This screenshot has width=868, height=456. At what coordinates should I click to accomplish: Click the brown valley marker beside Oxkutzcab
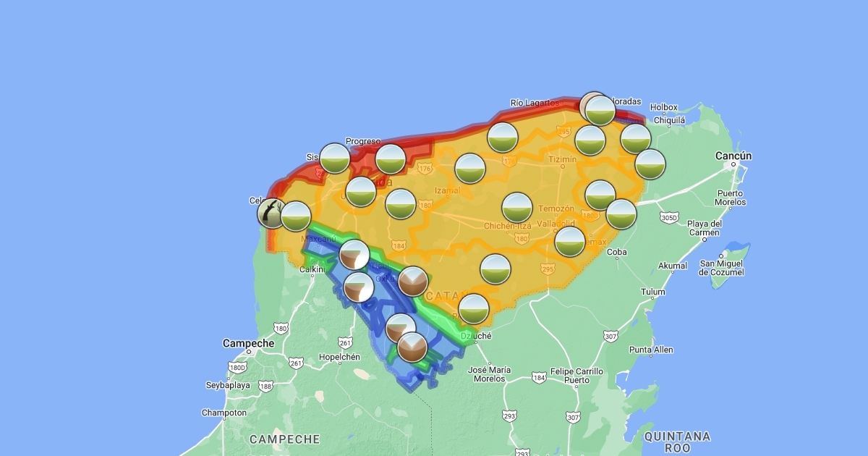(413, 282)
